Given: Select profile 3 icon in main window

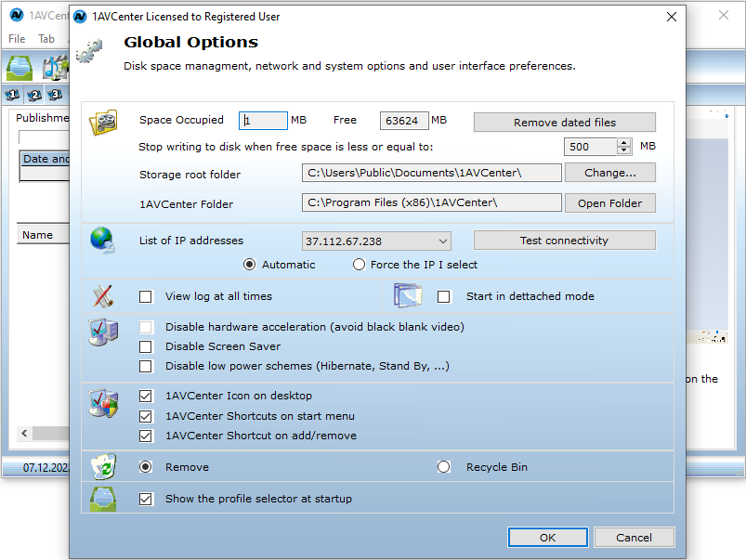Looking at the screenshot, I should pos(55,95).
